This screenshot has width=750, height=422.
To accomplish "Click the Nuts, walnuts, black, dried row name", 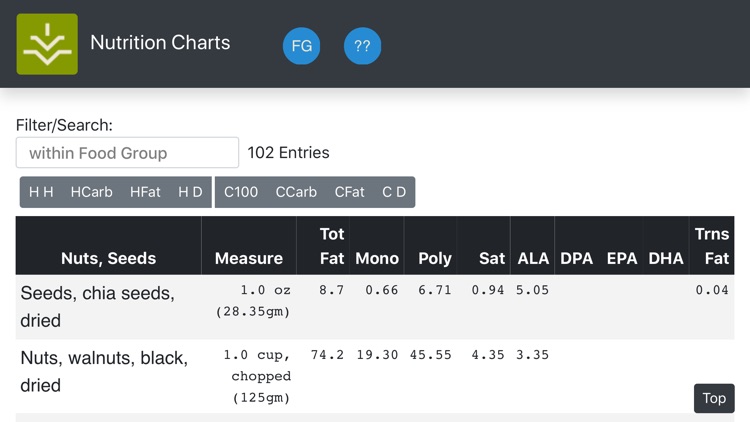I will click(x=104, y=372).
